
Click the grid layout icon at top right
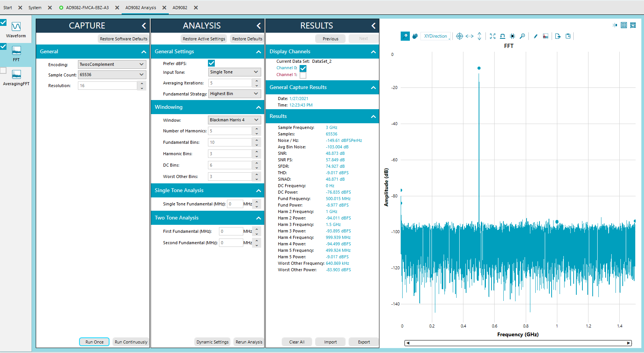tap(624, 25)
